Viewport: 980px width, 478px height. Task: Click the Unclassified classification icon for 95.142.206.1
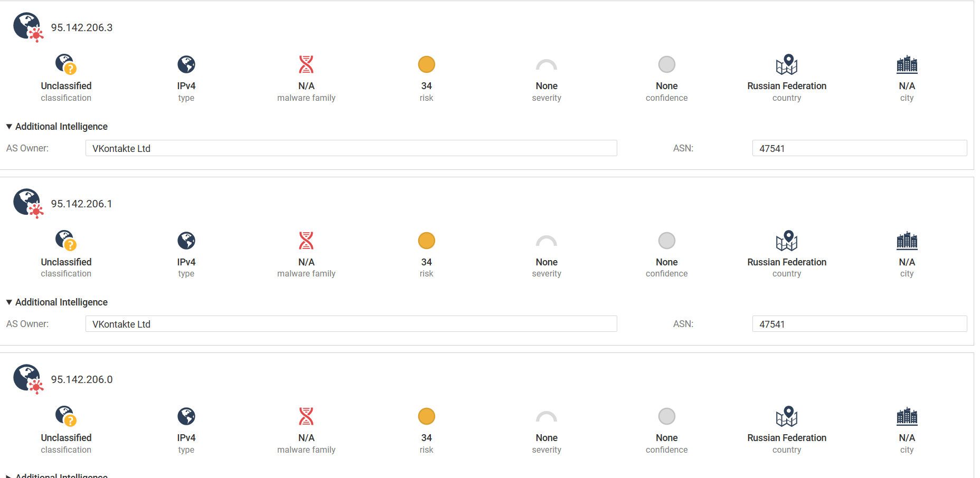66,241
